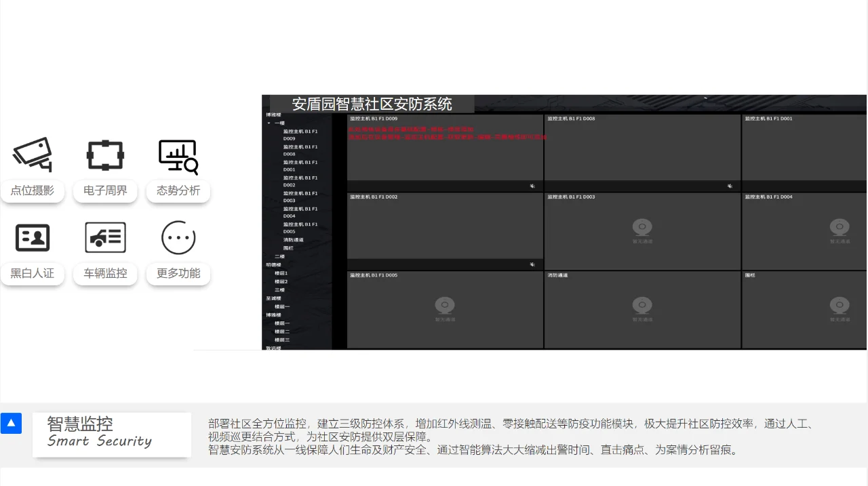Image resolution: width=868 pixels, height=486 pixels.
Task: Collapse the 一楼 tree node
Action: [x=269, y=123]
